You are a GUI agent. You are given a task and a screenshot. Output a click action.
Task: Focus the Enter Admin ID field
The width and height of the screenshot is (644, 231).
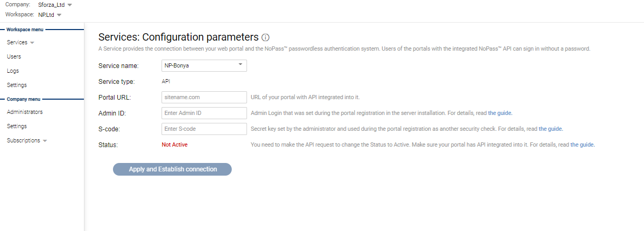(x=204, y=113)
